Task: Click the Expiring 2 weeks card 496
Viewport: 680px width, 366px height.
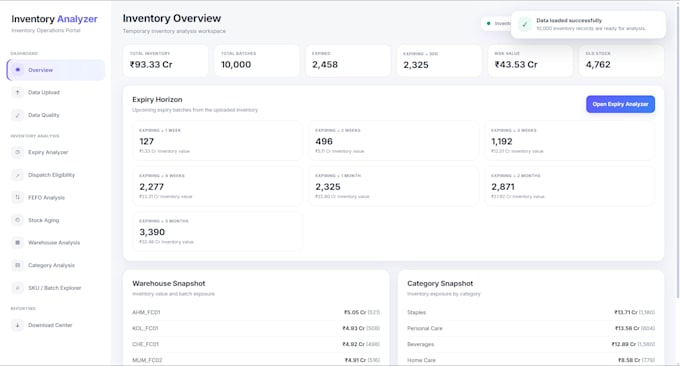Action: click(x=393, y=141)
